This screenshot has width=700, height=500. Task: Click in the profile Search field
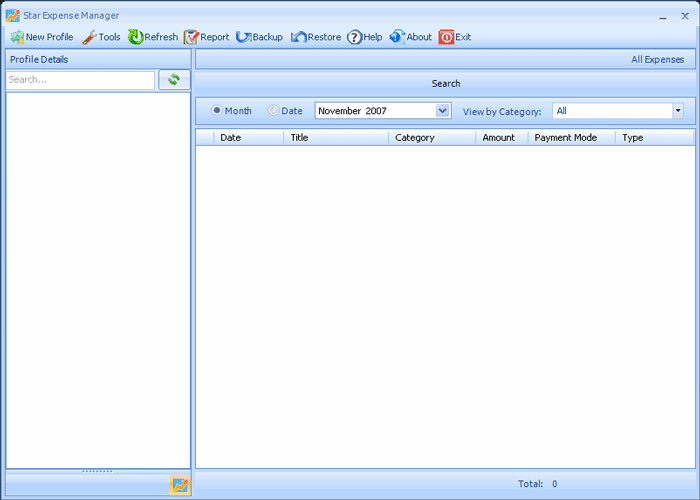80,80
